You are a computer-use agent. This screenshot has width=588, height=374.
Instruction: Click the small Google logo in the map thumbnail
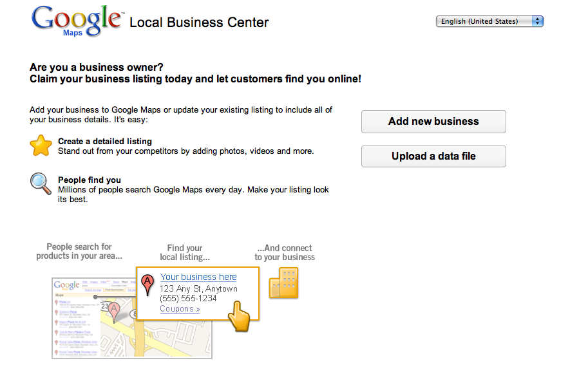coord(66,285)
